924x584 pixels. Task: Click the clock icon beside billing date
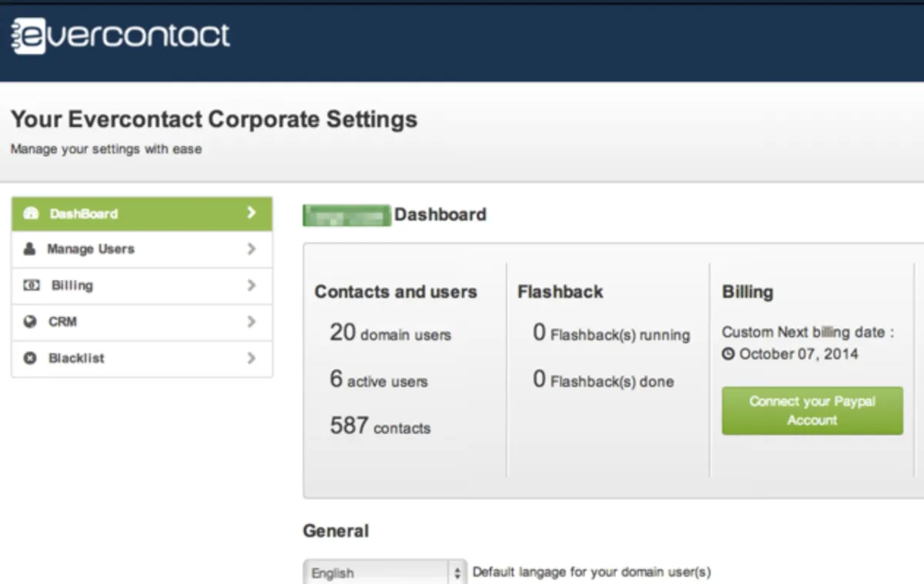[728, 355]
